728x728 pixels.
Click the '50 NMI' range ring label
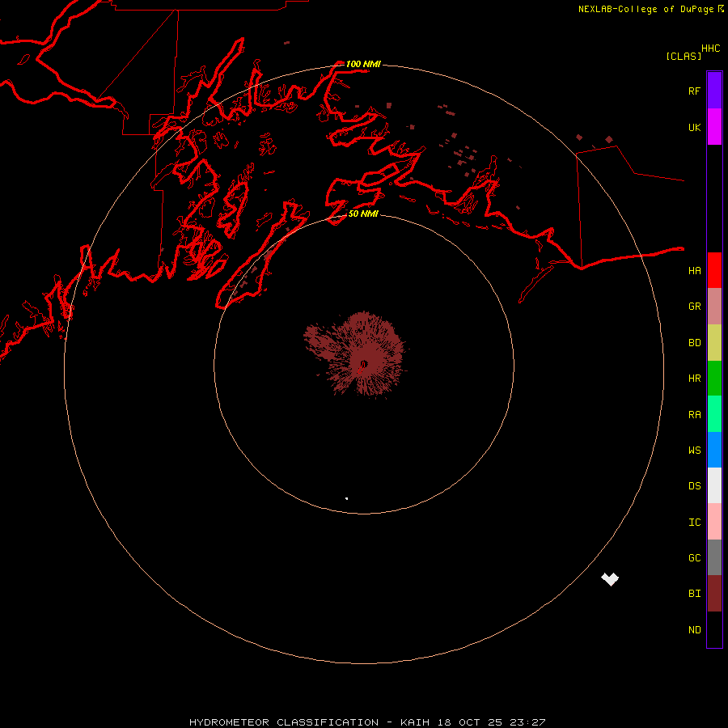[363, 214]
